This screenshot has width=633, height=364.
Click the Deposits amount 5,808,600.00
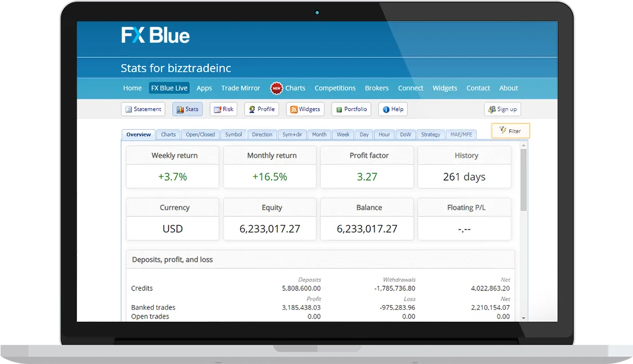coord(301,288)
